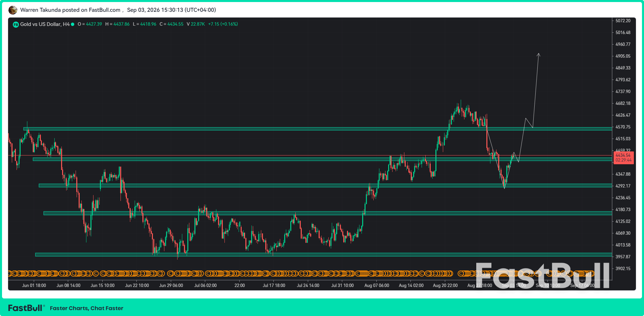The width and height of the screenshot is (644, 316).
Task: Click the open value 4427.39
Action: pyautogui.click(x=94, y=24)
